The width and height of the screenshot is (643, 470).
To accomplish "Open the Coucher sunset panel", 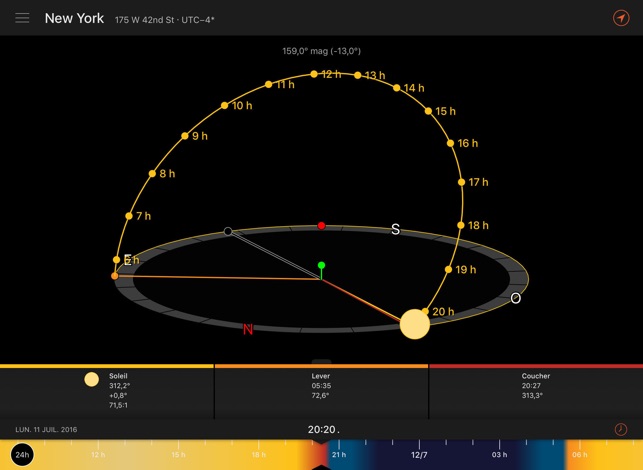I will (536, 392).
